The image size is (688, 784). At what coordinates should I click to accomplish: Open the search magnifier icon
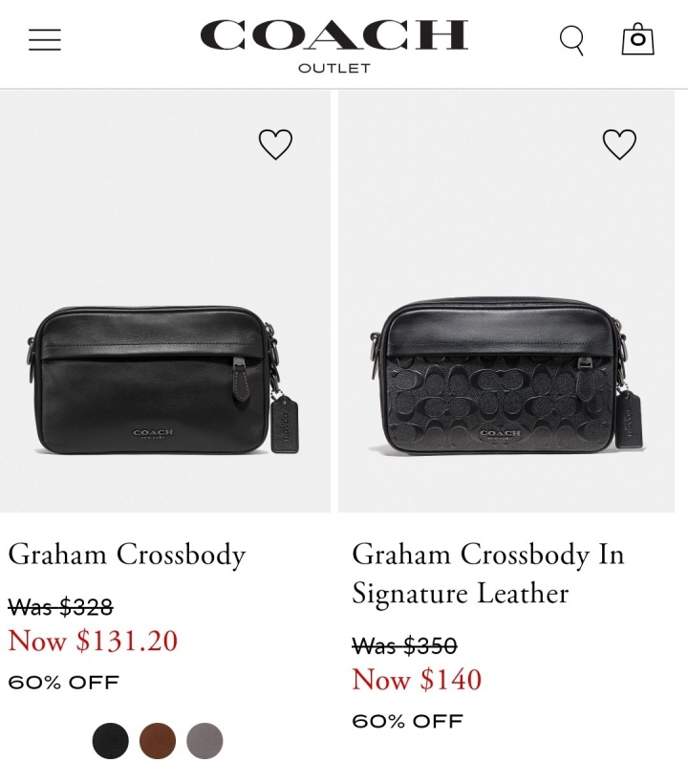point(571,40)
